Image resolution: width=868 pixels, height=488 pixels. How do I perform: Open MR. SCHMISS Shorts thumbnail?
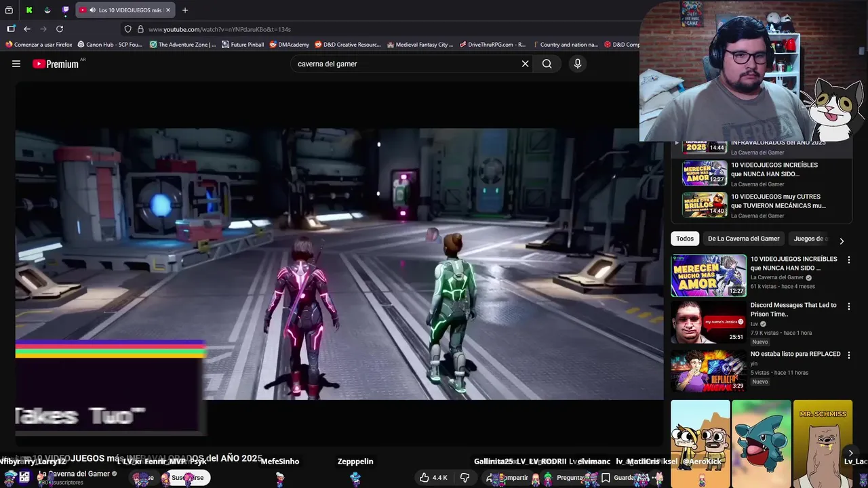[x=823, y=444]
